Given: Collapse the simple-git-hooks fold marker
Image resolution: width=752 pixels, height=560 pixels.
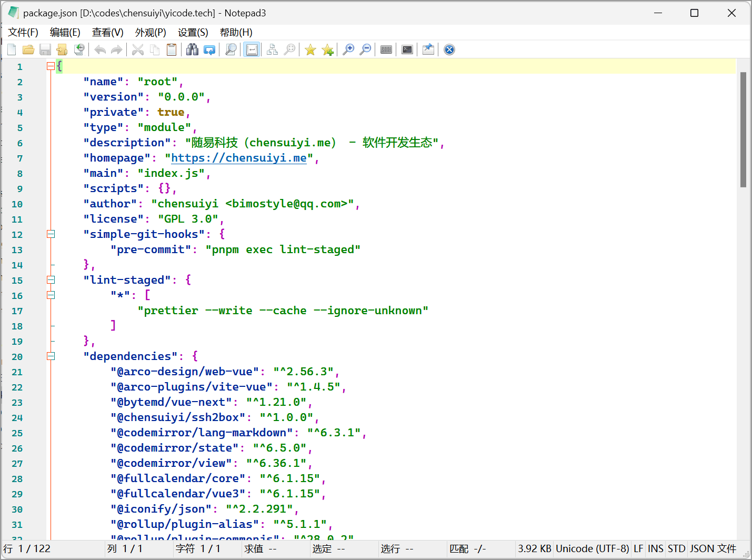Looking at the screenshot, I should pyautogui.click(x=51, y=234).
